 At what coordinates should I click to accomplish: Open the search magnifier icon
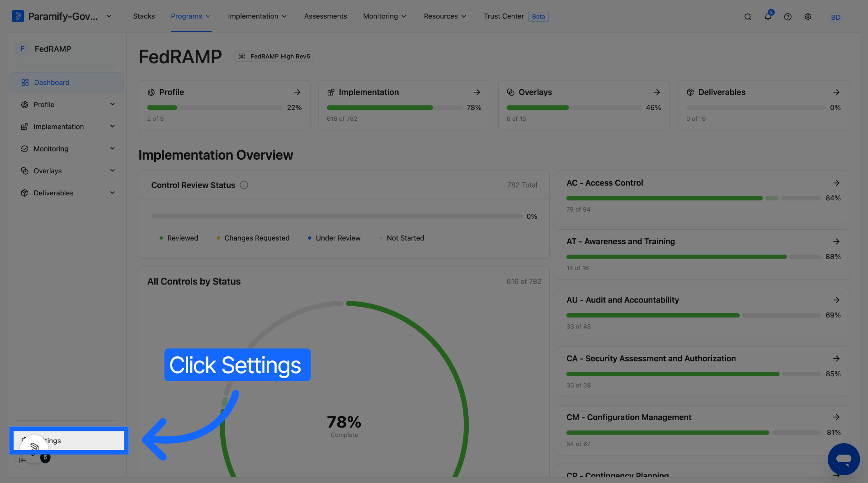(x=748, y=17)
